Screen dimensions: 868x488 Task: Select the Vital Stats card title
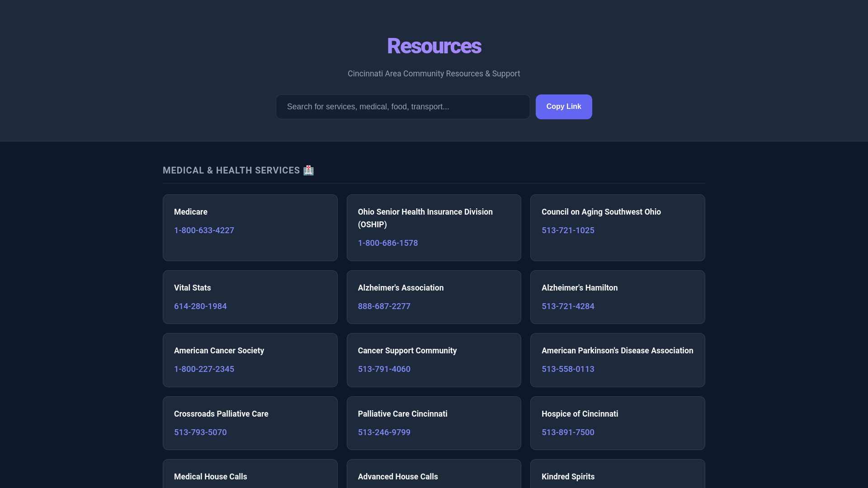193,288
